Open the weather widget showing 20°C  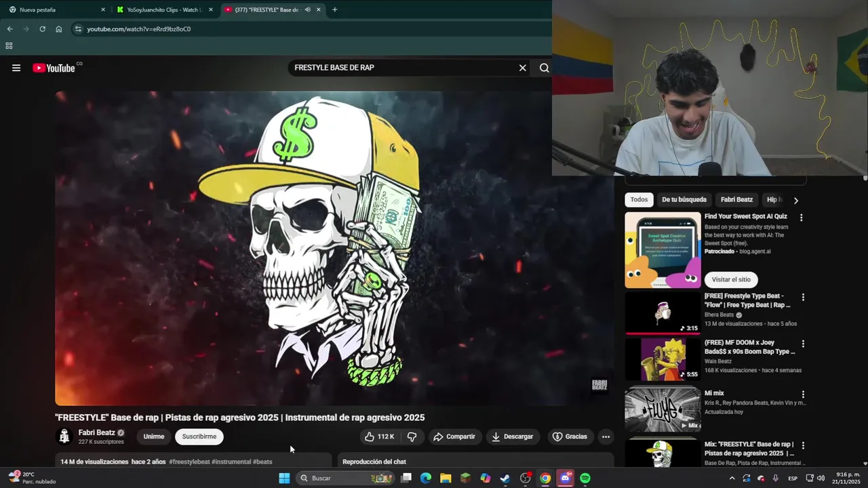[32, 478]
